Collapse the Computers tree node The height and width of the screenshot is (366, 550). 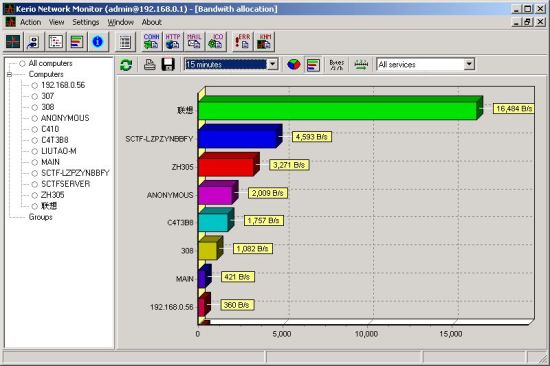pyautogui.click(x=9, y=74)
